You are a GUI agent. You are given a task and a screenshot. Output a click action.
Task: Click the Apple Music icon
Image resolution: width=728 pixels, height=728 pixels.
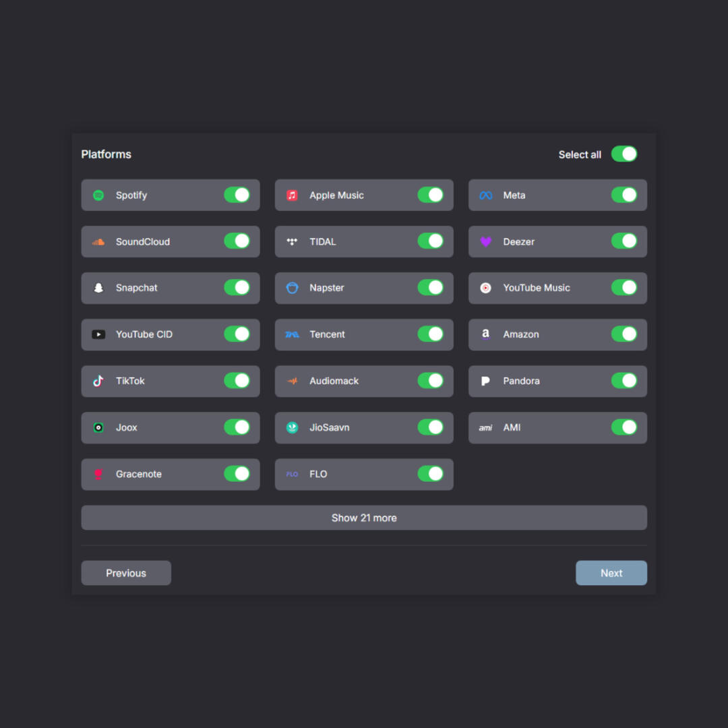[x=292, y=195]
